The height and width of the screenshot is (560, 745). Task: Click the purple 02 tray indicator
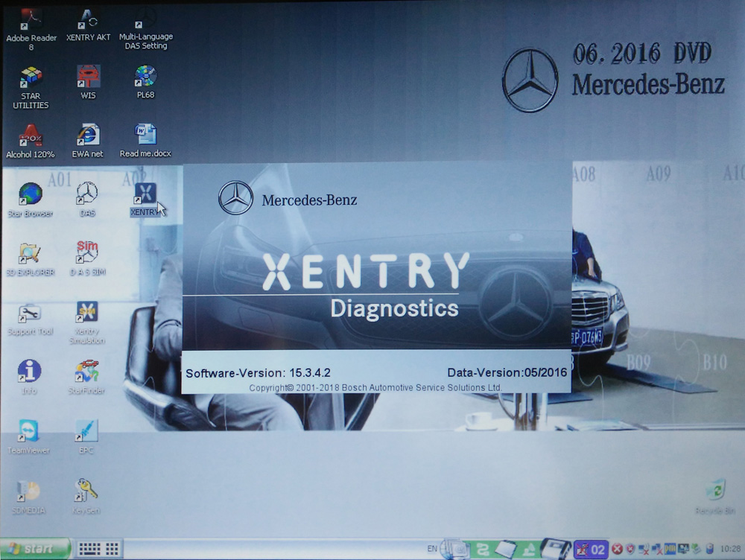tap(591, 550)
